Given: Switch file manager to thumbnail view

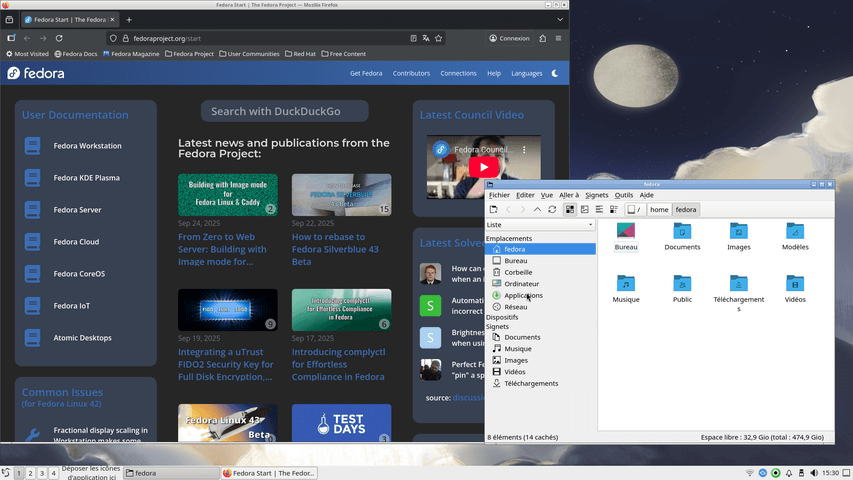Looking at the screenshot, I should click(584, 210).
